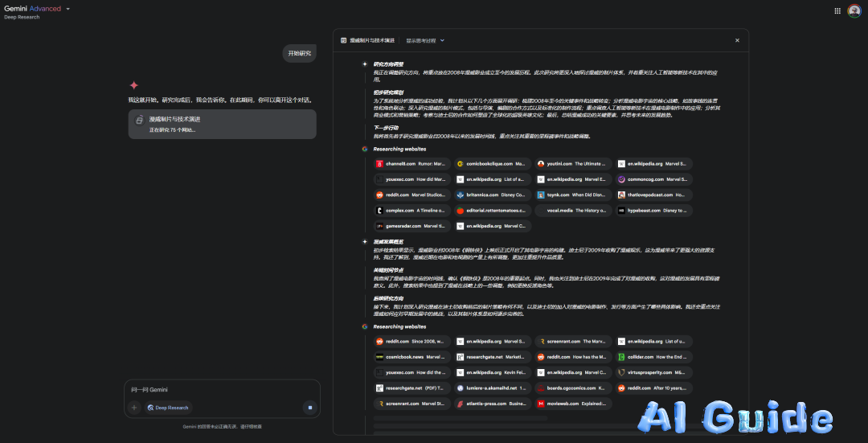Click the research panel title icon

tap(344, 40)
